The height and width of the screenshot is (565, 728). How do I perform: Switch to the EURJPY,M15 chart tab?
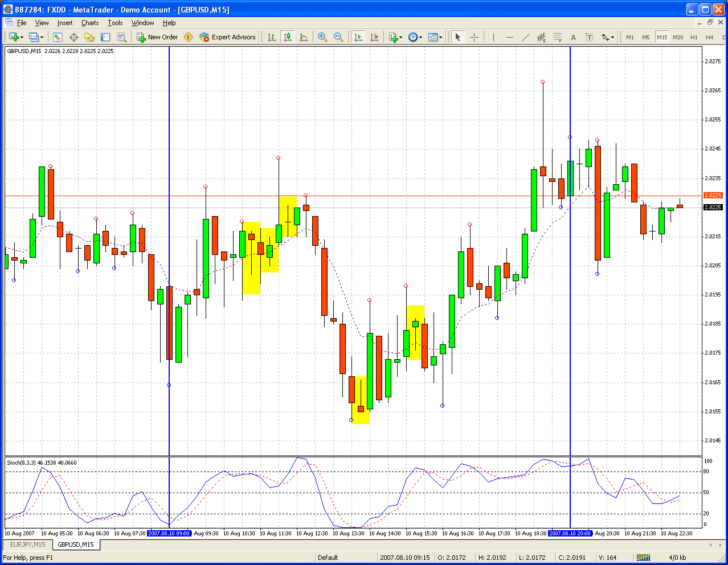tap(27, 544)
